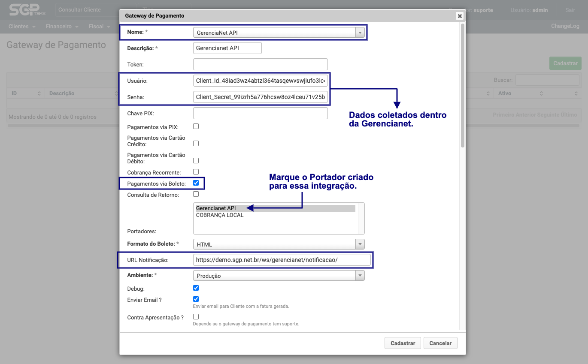
Task: Enable Cobrança Recorrente checkbox
Action: click(x=196, y=171)
